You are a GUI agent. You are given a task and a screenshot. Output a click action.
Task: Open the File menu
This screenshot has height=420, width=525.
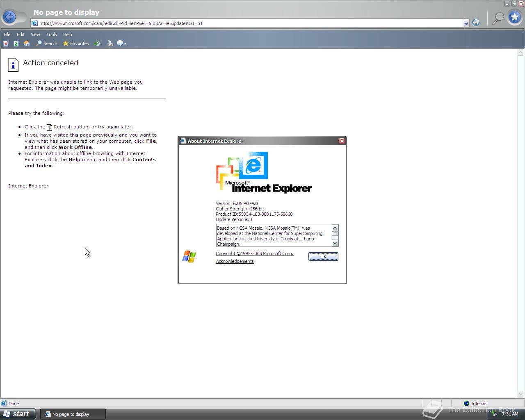click(x=7, y=34)
